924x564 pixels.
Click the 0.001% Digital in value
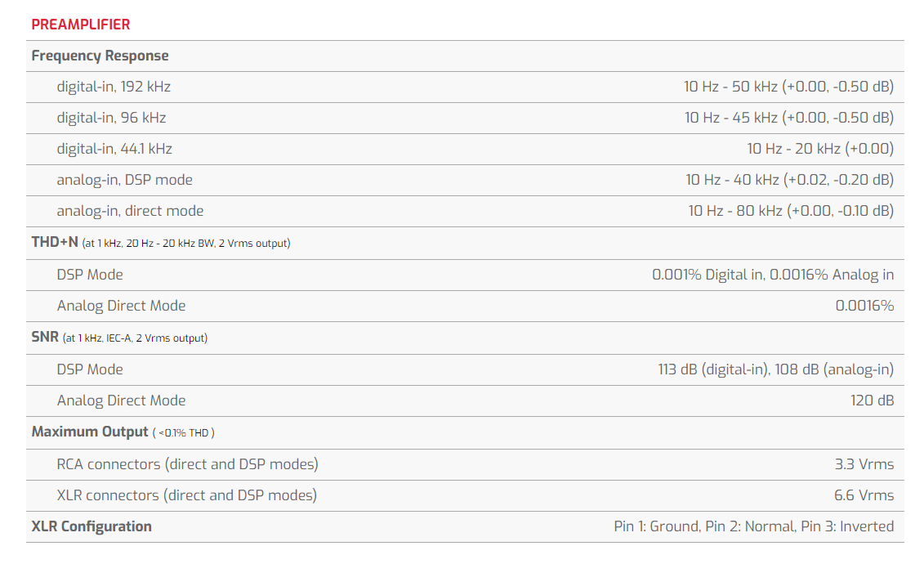[708, 275]
